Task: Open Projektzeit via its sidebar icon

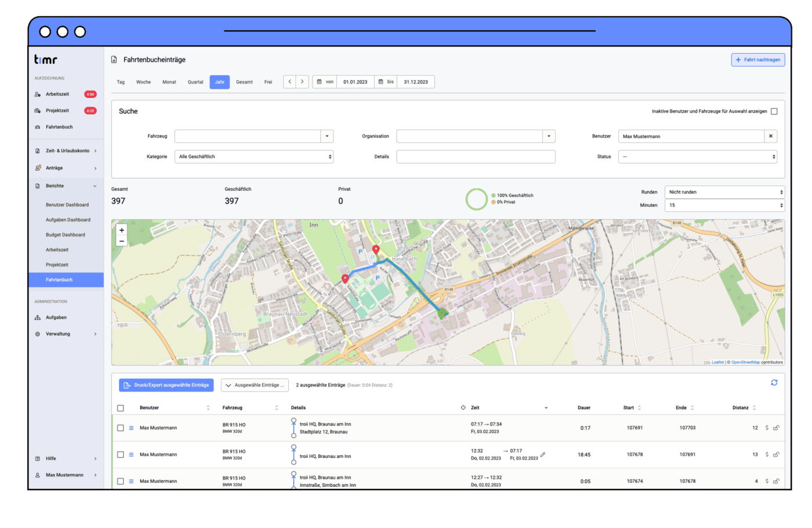Action: click(38, 111)
